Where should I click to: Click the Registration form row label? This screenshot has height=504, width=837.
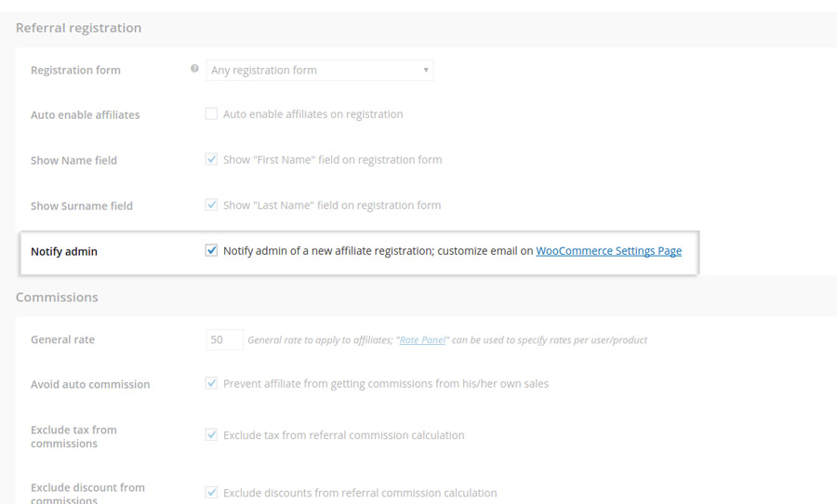point(75,71)
